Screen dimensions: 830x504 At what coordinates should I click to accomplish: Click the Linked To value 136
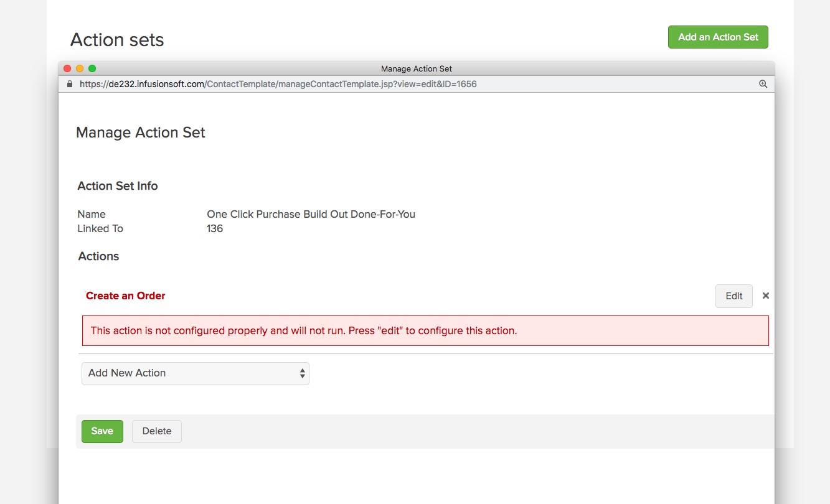tap(215, 228)
